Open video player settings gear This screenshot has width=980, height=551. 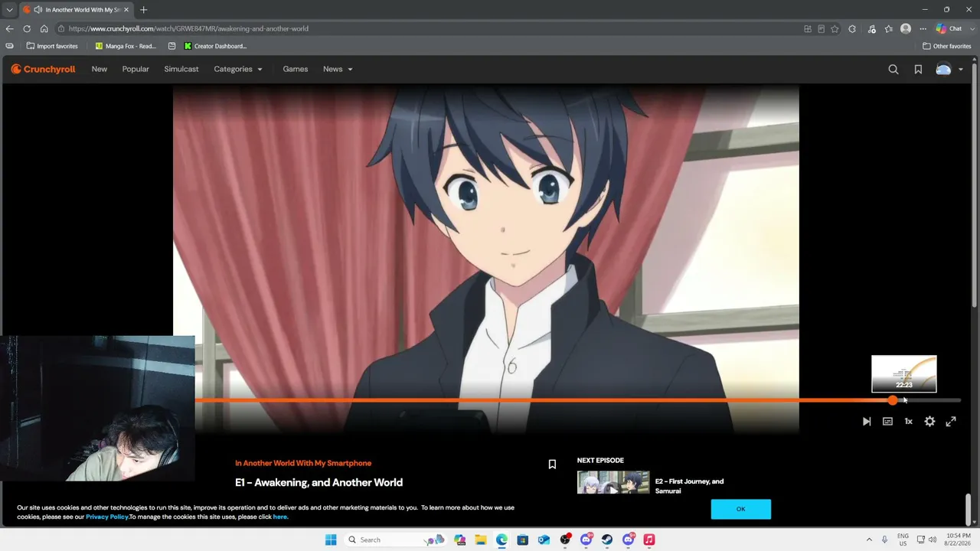tap(929, 422)
